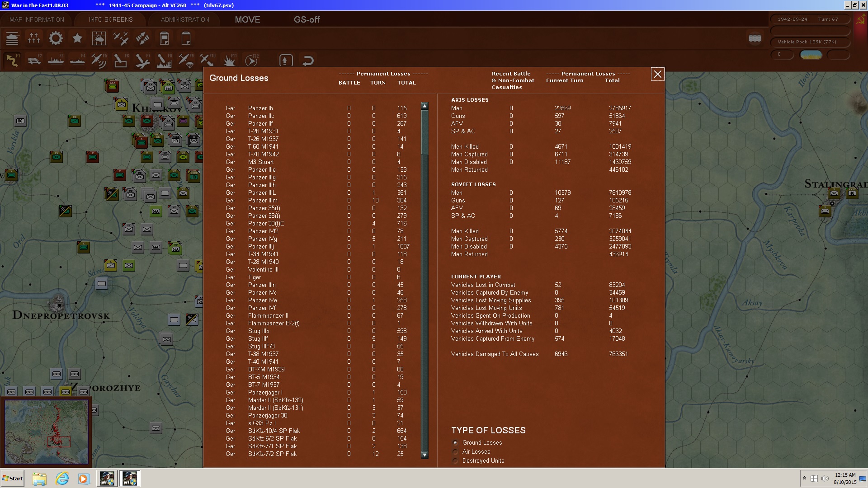
Task: Click the MOVE mode label
Action: click(247, 19)
